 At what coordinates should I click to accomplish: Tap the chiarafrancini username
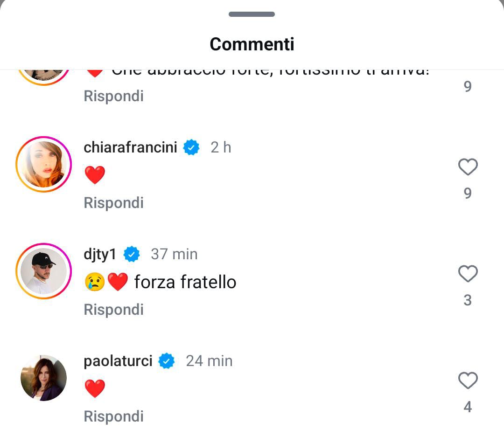[130, 147]
